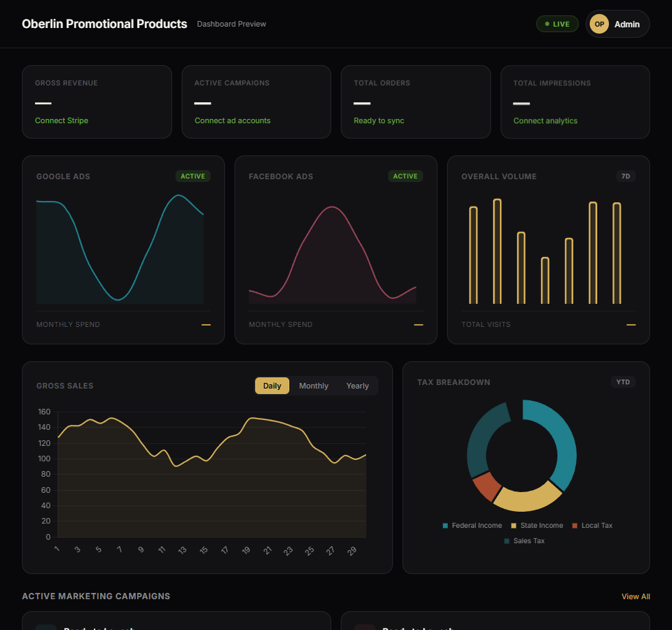Click the FACEBOOK ADS chart title
Viewport: 672px width, 630px height.
tap(281, 176)
